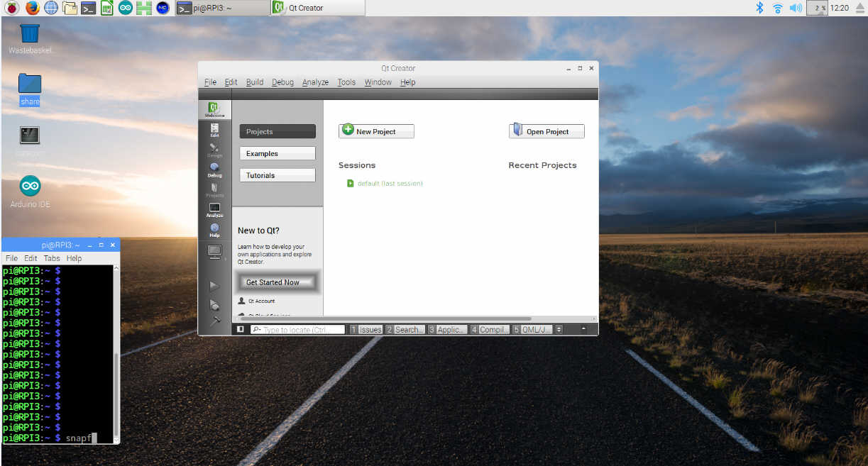
Task: Switch to Edit mode in Qt Creator sidebar
Action: (x=214, y=129)
